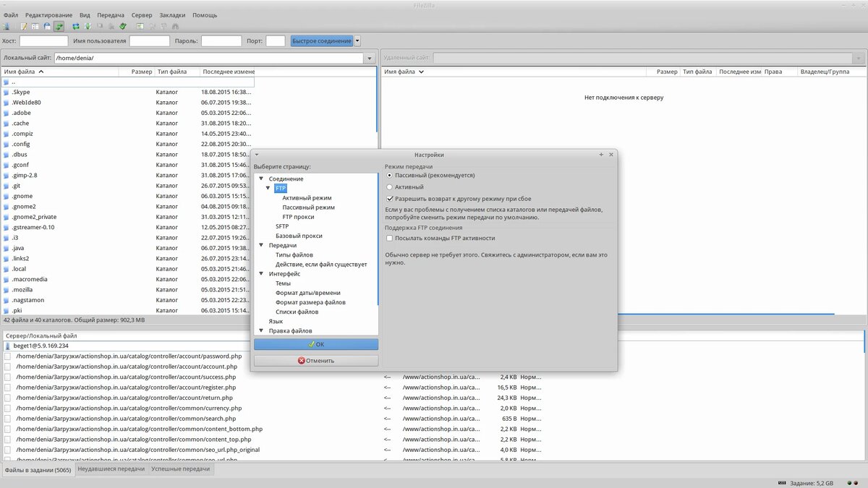Uncheck Разрешить возврат к другому режиму

coord(390,199)
